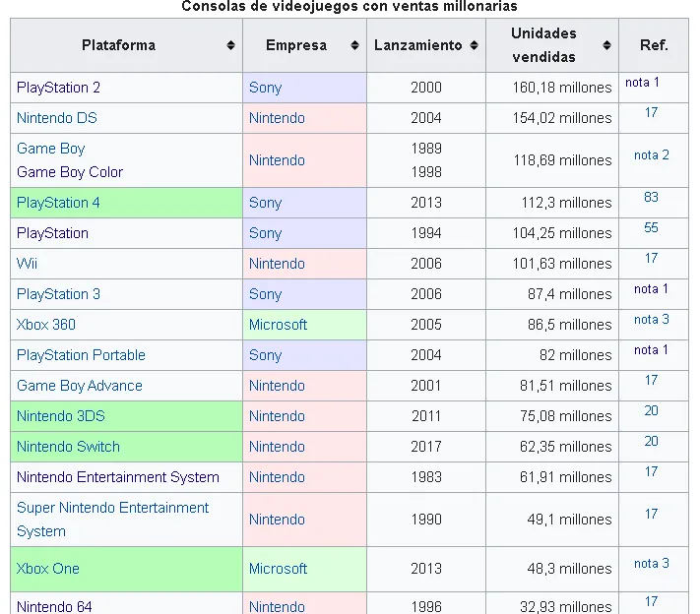Select the 101,63 millones cell

click(552, 264)
